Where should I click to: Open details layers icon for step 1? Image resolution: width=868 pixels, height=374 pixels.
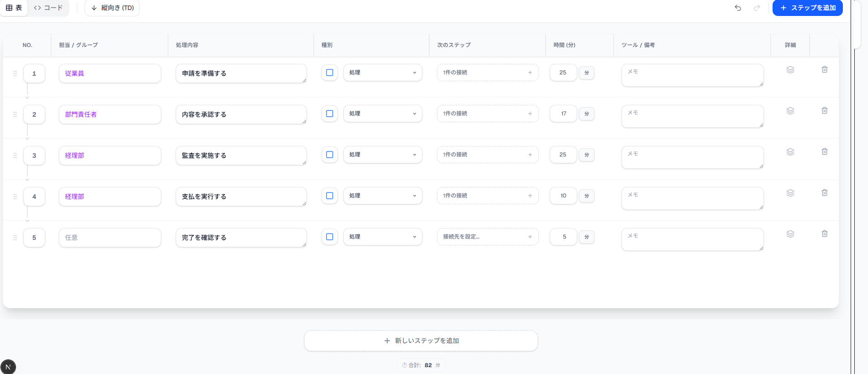(790, 70)
